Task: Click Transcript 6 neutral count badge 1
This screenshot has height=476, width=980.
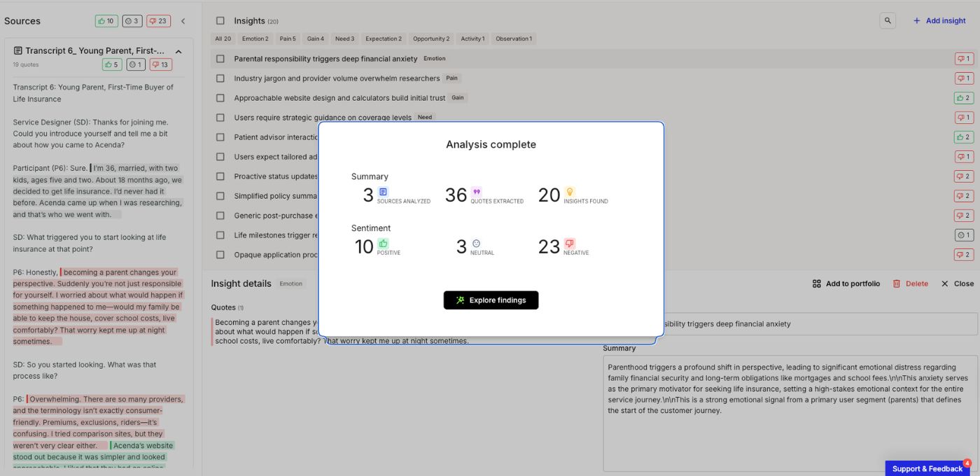Action: point(136,64)
